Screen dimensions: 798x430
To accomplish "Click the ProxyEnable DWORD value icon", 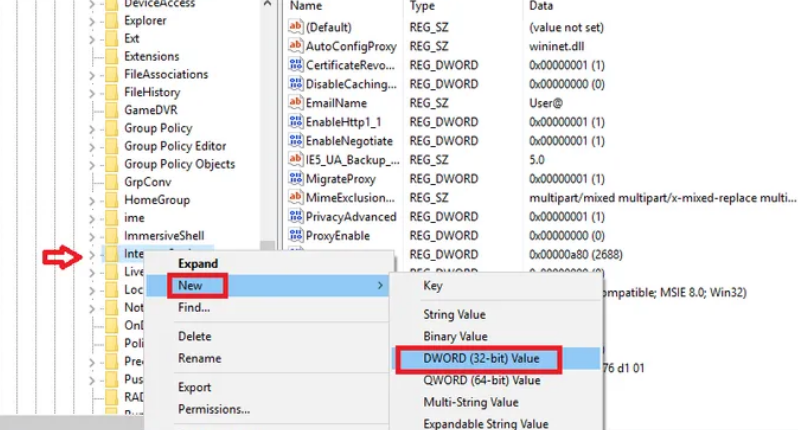I will pos(296,236).
